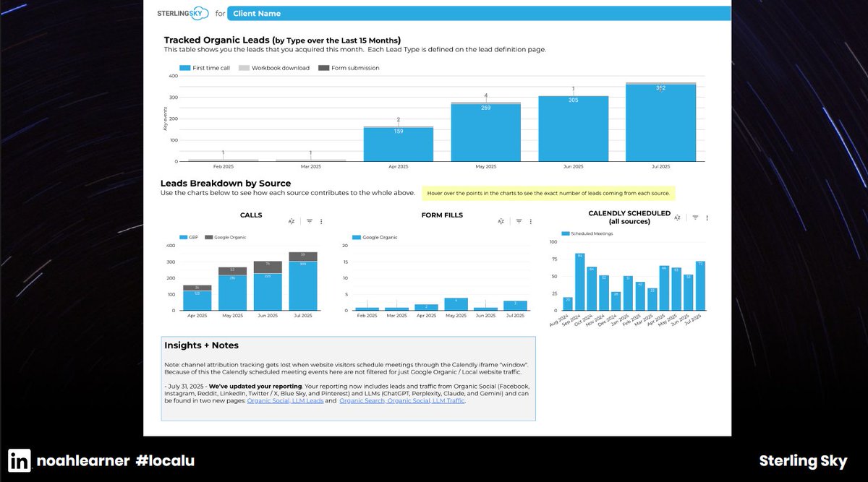Select Jun 2025 bar labeled 305 in top chart

pos(573,129)
